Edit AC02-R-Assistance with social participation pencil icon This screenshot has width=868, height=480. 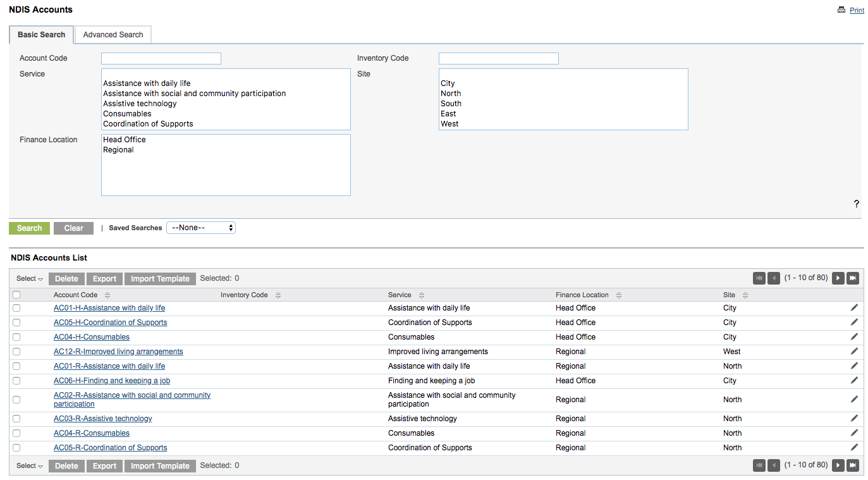pos(854,399)
